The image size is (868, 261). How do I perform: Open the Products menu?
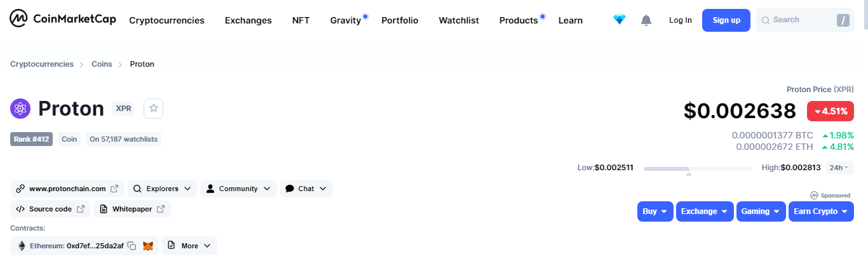click(519, 20)
